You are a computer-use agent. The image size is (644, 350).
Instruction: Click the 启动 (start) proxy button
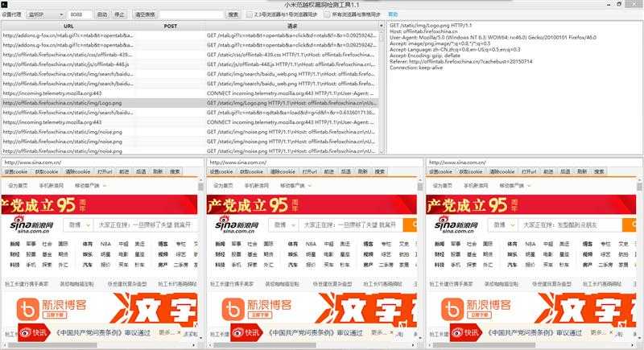pos(102,14)
